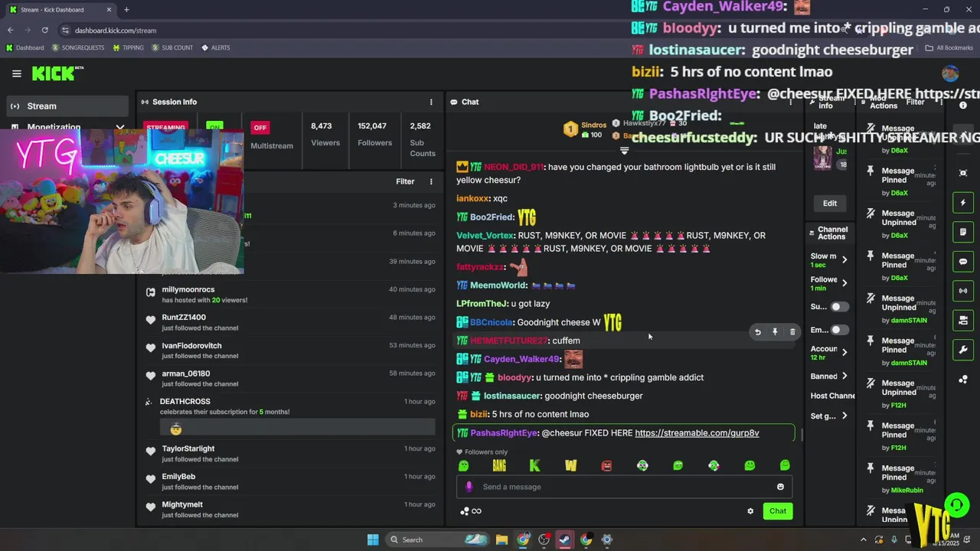The height and width of the screenshot is (551, 980).
Task: Click the Kick logo
Action: (57, 73)
